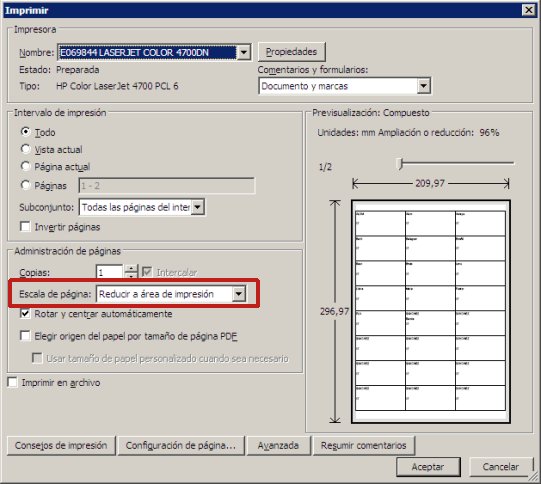Screen dimensions: 541x484
Task: Select the Páginas range radio button
Action: 25,185
